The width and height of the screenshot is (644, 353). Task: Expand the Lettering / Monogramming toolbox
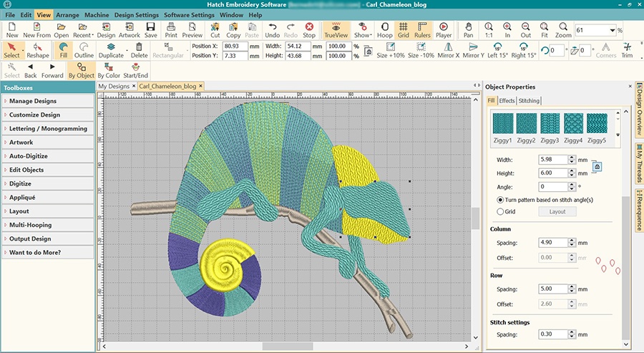tap(47, 129)
